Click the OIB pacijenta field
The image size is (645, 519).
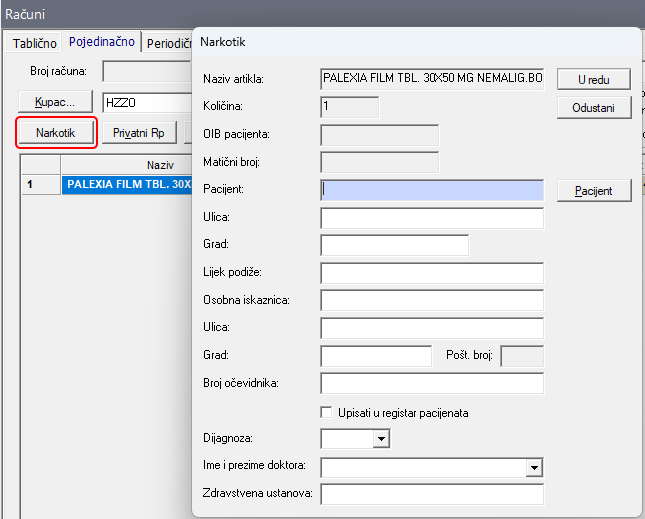tap(379, 135)
